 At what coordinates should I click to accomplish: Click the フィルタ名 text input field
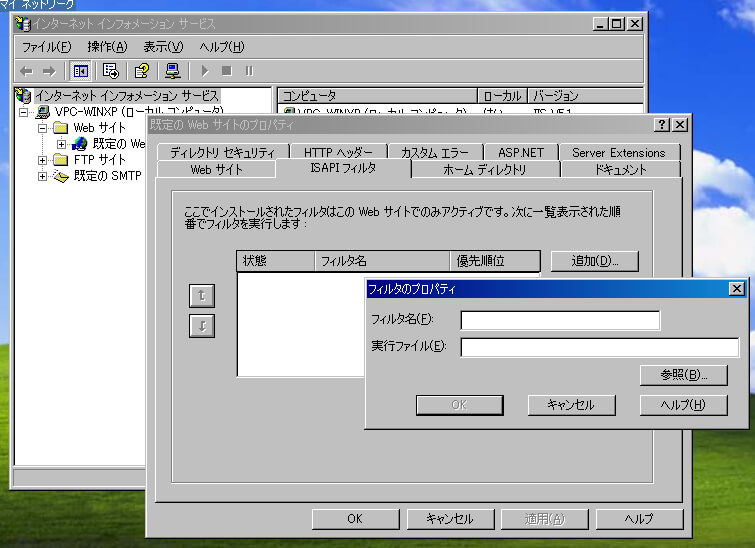(560, 320)
